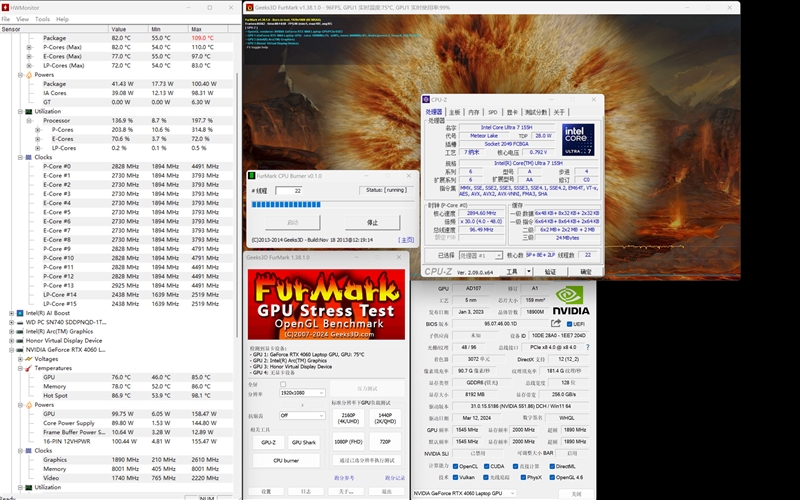This screenshot has height=500, width=800.
Task: Click the Voltages lightning icon under NVIDIA GeForce
Action: click(29, 359)
